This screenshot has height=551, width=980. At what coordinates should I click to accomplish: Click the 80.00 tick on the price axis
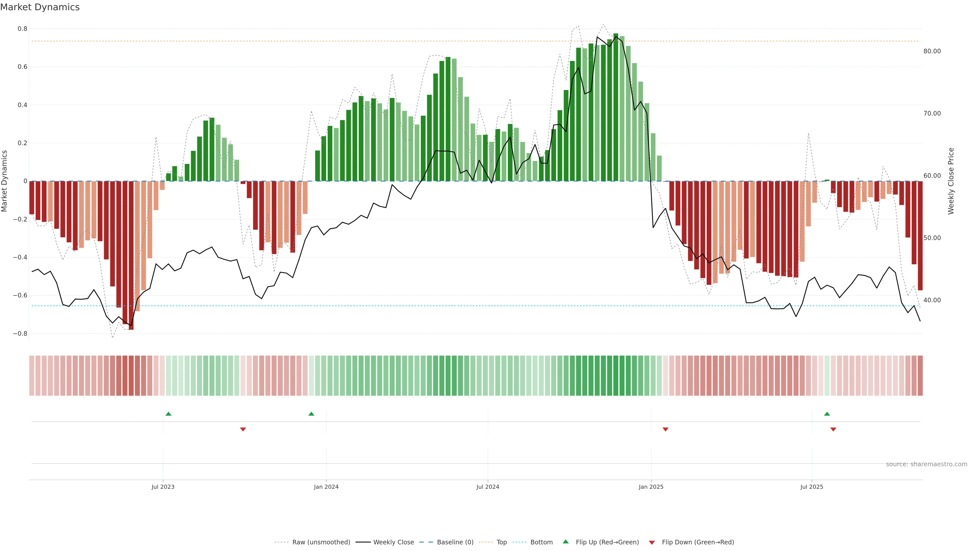coord(932,51)
